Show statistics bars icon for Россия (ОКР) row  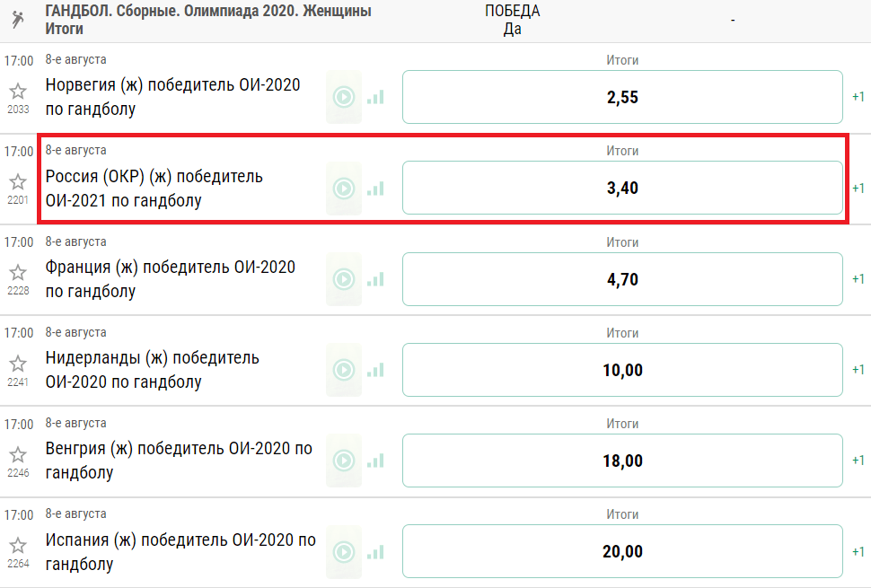click(x=375, y=189)
